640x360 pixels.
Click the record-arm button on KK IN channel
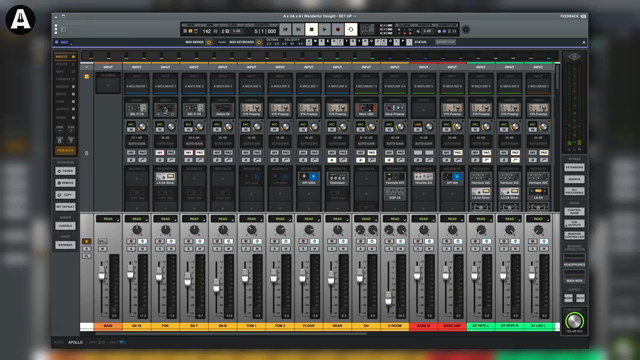[131, 241]
